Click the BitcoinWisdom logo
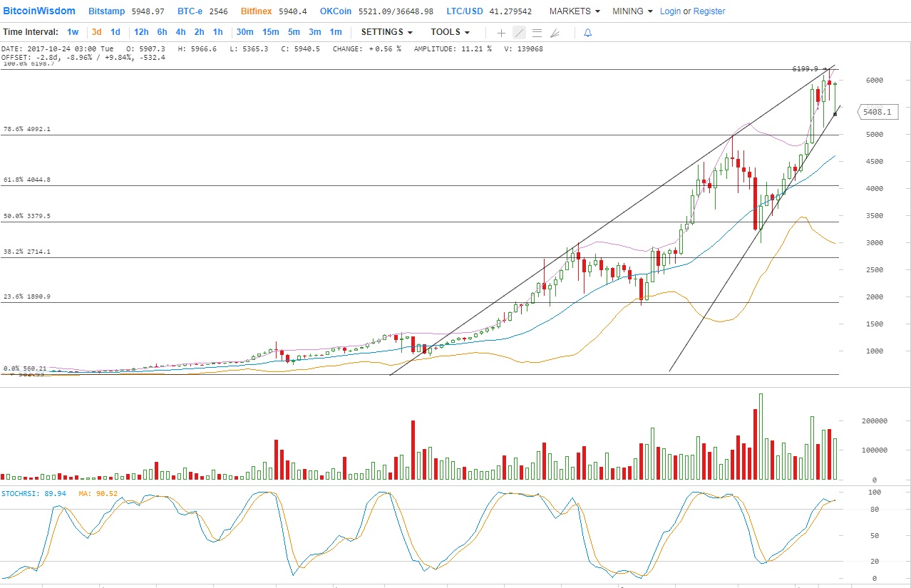The image size is (911, 588). coord(39,11)
